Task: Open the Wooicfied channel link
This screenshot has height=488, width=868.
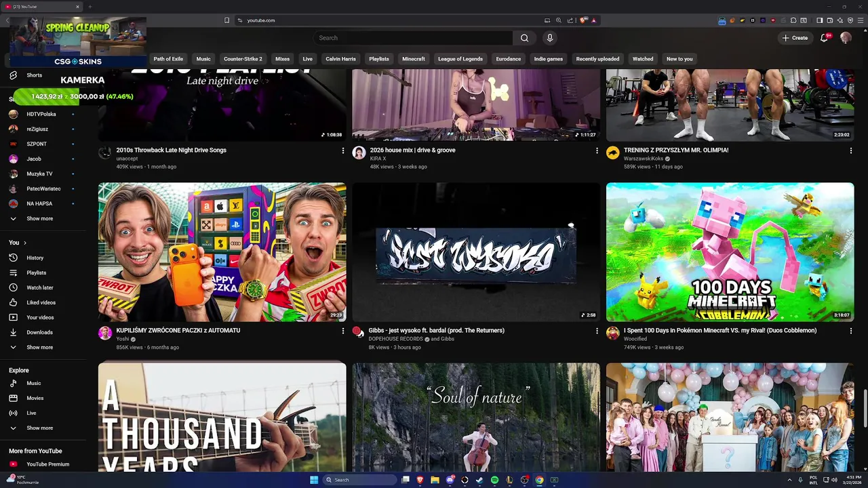Action: click(x=635, y=339)
